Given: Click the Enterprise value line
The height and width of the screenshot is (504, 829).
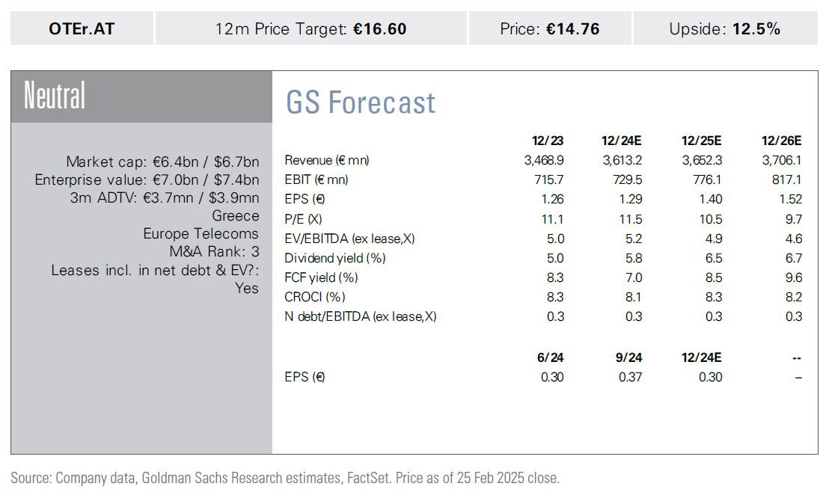Looking at the screenshot, I should [x=147, y=179].
